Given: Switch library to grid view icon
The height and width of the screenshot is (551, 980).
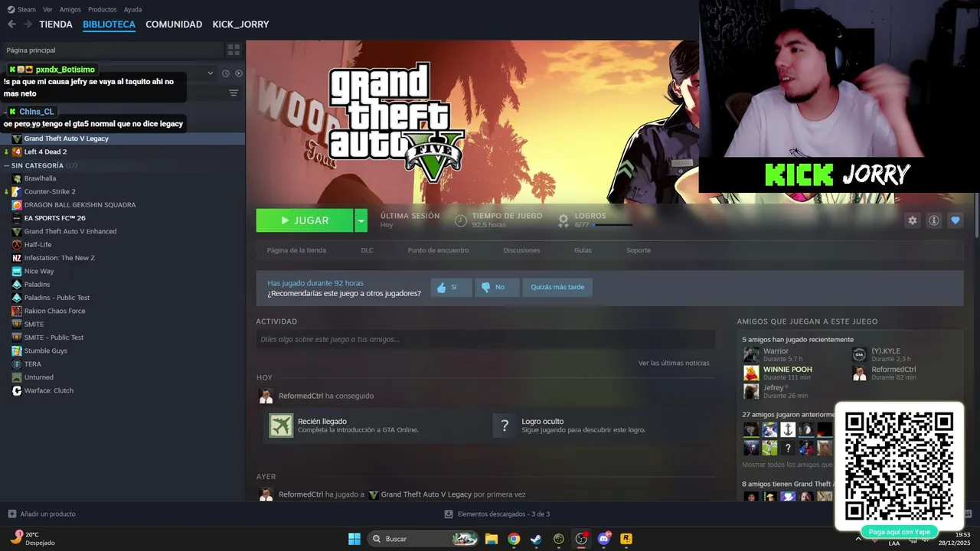Looking at the screenshot, I should coord(234,50).
